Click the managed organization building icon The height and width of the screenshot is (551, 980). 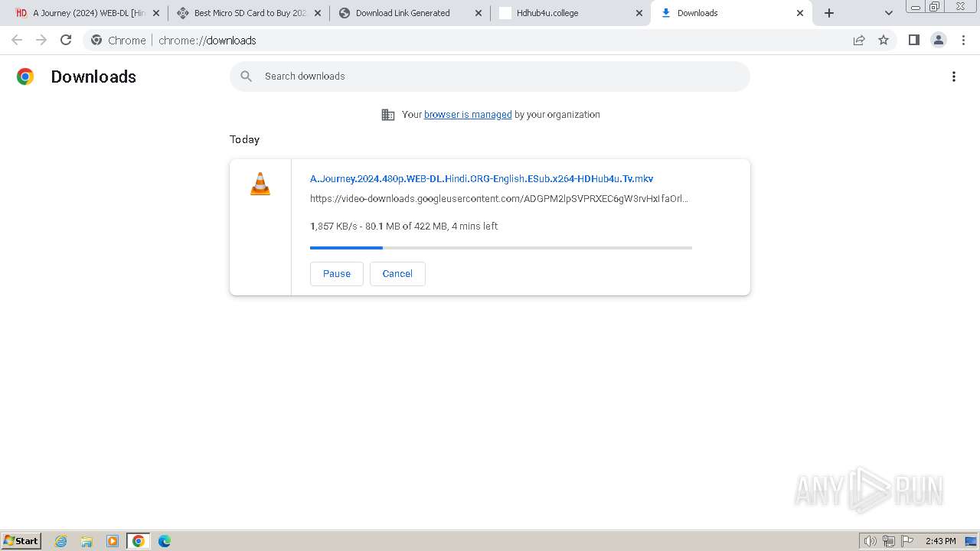[388, 115]
